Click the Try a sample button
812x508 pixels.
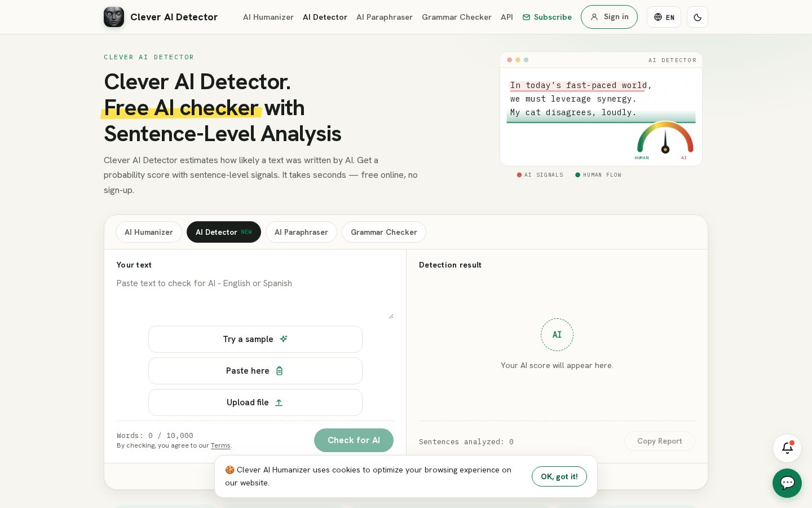[x=255, y=339]
